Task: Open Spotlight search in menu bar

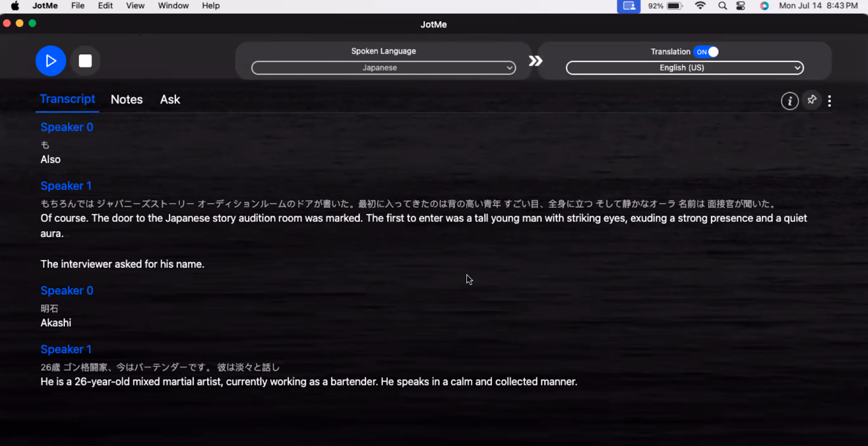Action: tap(722, 6)
